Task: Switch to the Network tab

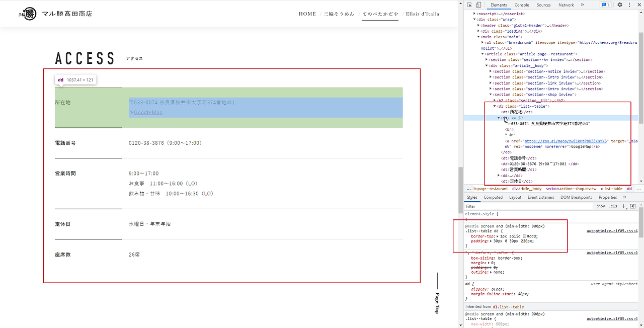Action: tap(566, 5)
